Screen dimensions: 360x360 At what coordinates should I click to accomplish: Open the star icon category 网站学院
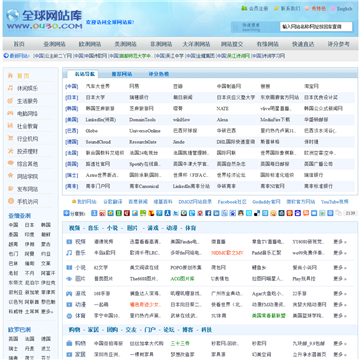tap(10, 176)
